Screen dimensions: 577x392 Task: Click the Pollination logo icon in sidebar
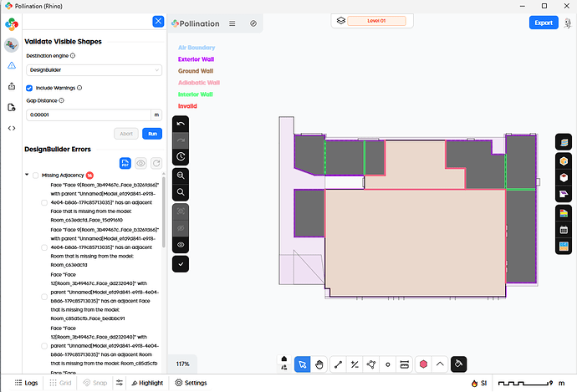[x=12, y=24]
